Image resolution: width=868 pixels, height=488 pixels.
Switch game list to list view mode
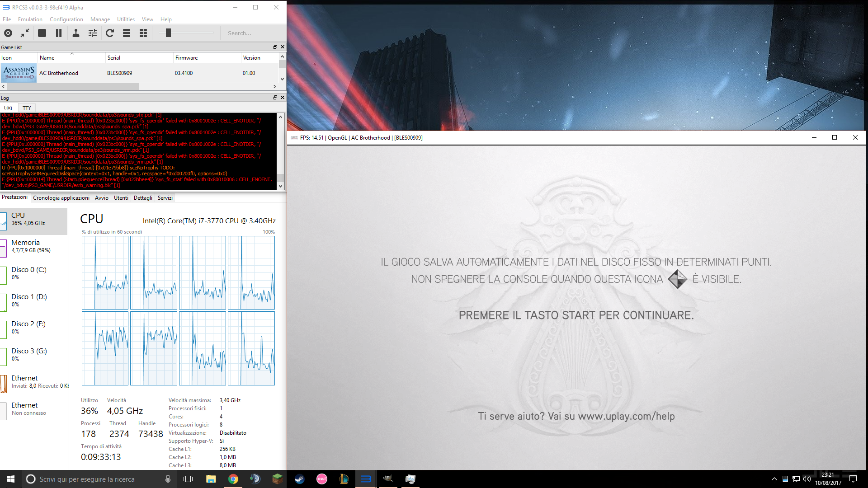click(x=127, y=33)
